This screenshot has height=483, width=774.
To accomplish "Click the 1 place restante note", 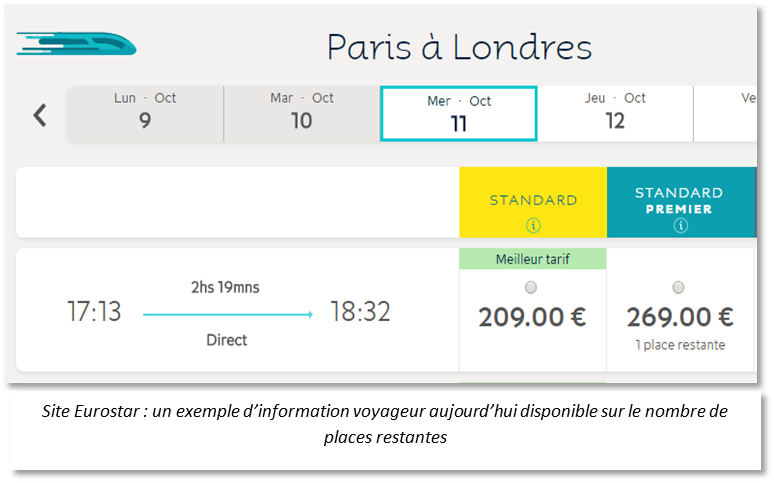I will pos(680,345).
